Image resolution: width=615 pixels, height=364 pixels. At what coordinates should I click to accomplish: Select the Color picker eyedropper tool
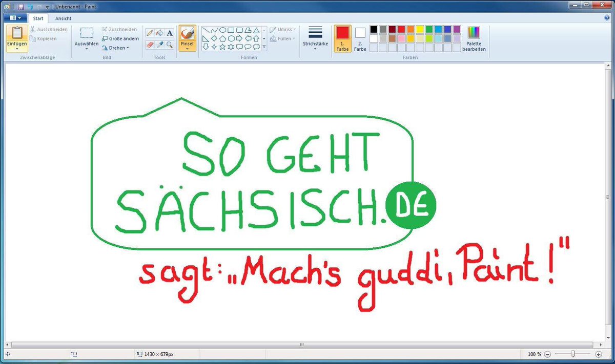[x=160, y=45]
